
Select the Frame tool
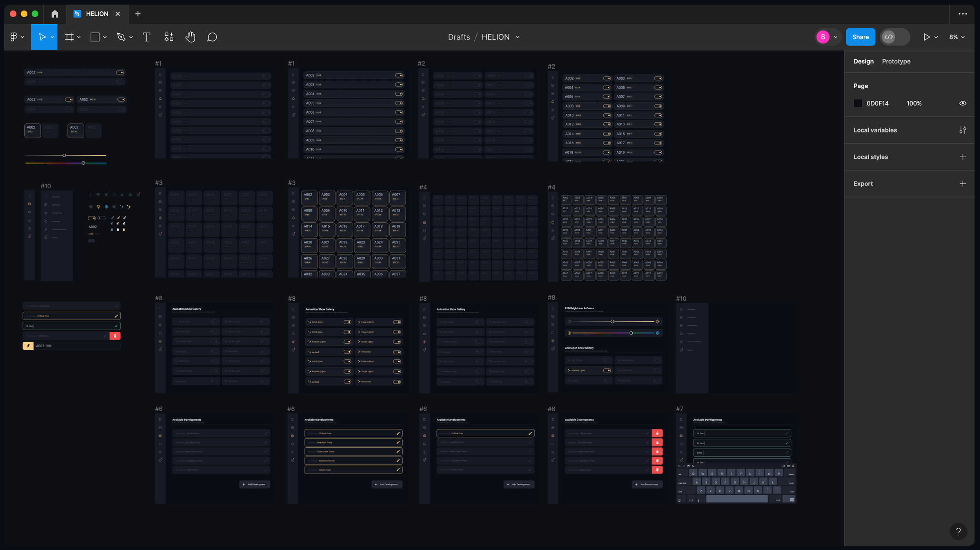[69, 37]
